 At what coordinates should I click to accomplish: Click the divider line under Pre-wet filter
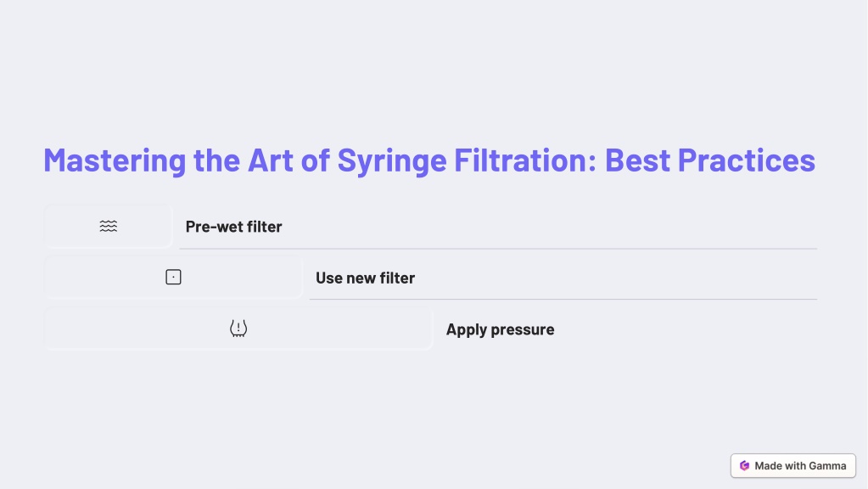click(498, 249)
